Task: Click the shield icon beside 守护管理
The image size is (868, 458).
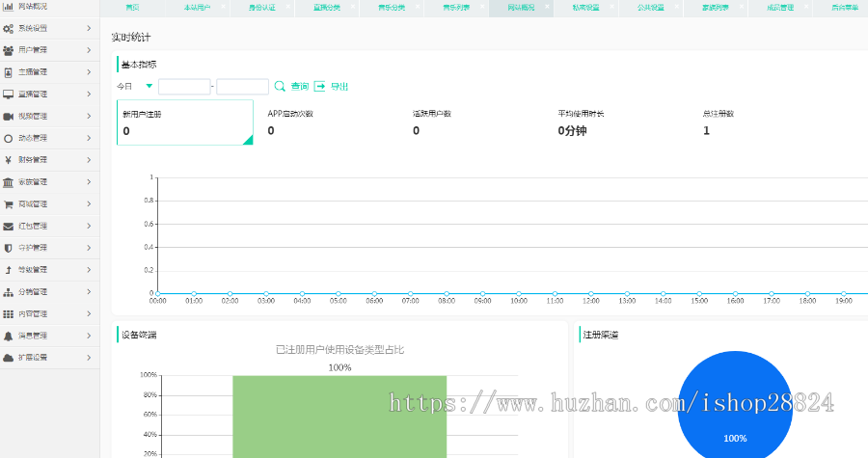Action: pyautogui.click(x=9, y=248)
